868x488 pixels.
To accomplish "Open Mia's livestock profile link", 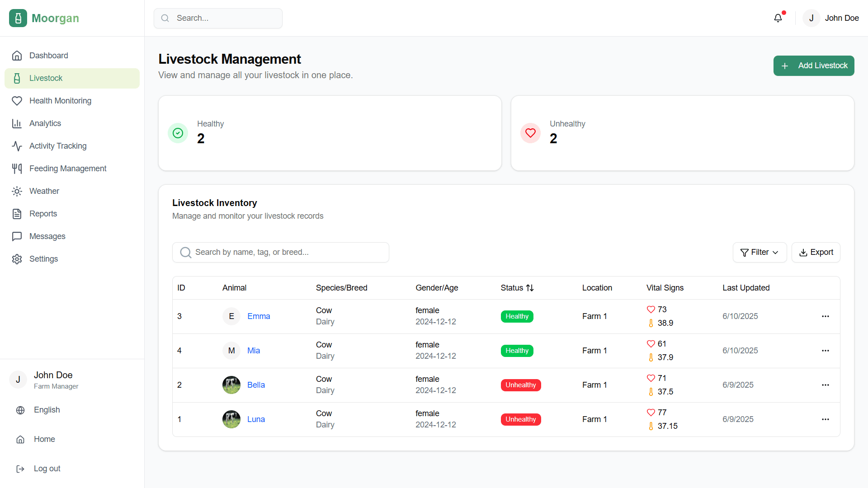I will click(x=254, y=350).
